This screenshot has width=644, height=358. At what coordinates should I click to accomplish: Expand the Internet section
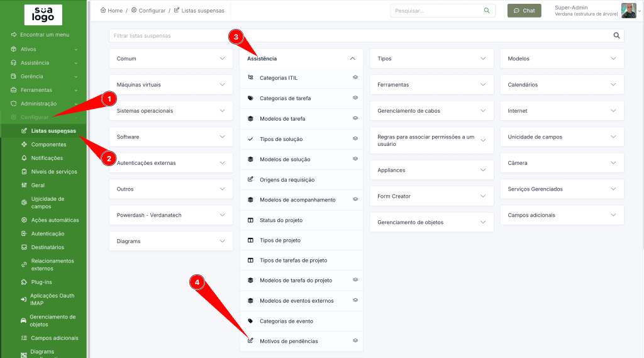pos(562,111)
